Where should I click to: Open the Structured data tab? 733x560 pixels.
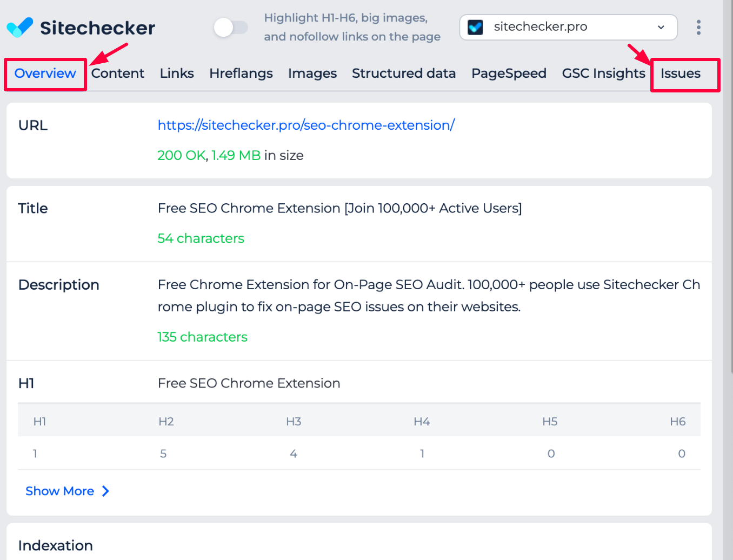pos(404,74)
